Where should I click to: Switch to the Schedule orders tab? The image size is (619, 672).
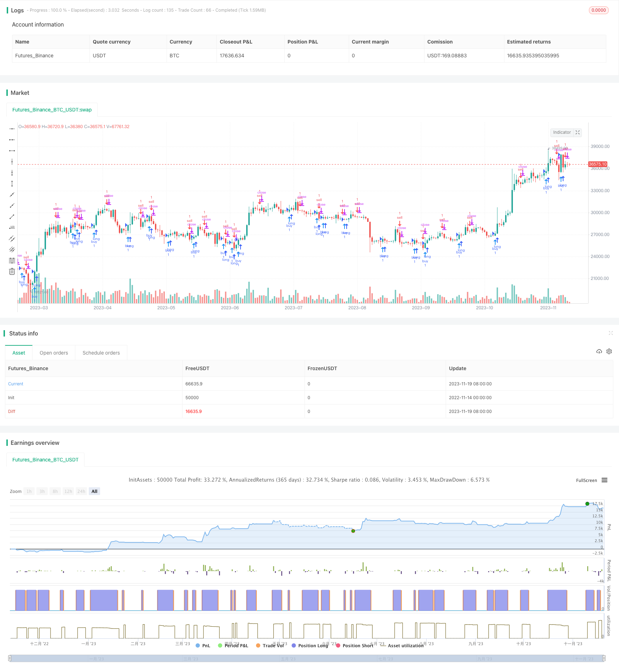coord(101,353)
